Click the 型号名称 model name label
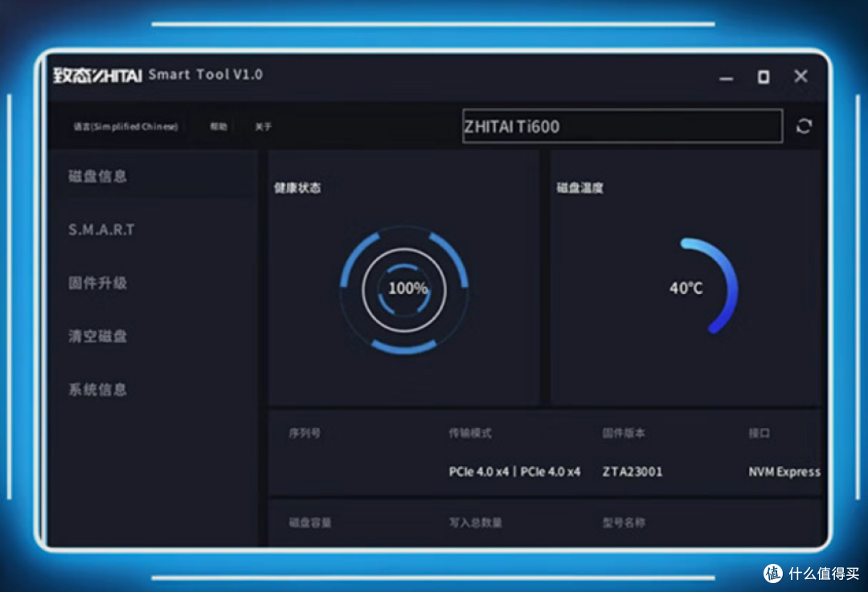868x592 pixels. click(624, 523)
